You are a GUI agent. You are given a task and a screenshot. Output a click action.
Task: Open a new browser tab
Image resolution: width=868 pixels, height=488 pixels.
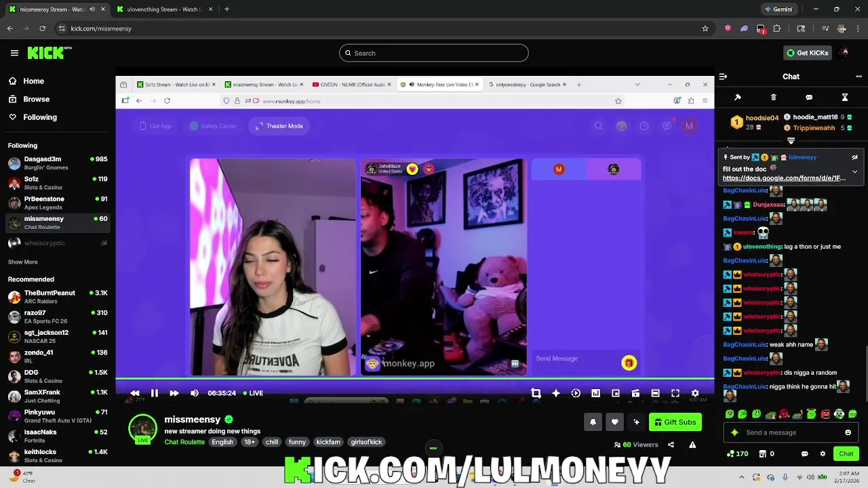[226, 9]
